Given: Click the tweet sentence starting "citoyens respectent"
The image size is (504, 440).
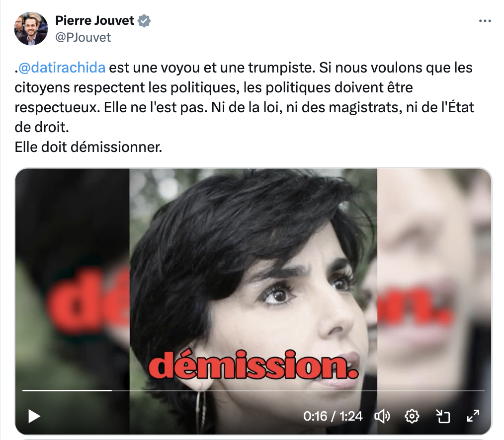Looking at the screenshot, I should coord(214,88).
